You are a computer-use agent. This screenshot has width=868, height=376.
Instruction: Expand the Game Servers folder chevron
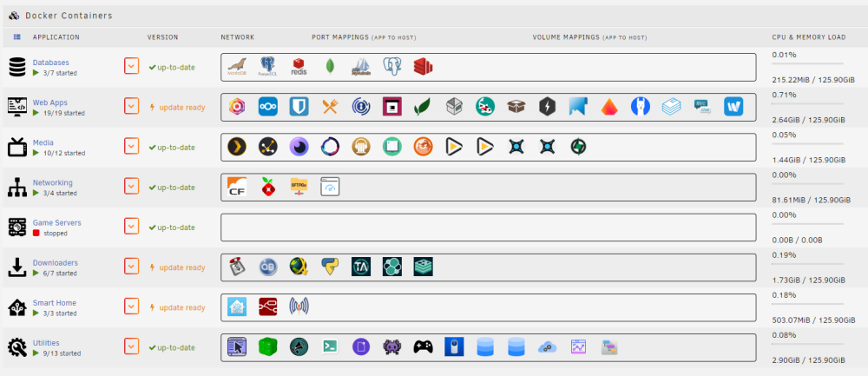coord(131,227)
